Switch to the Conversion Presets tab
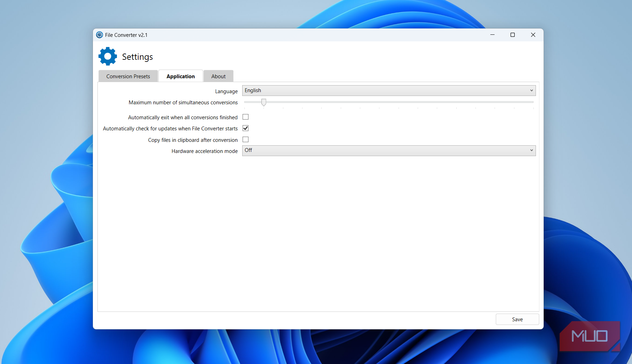This screenshot has width=632, height=364. (128, 76)
